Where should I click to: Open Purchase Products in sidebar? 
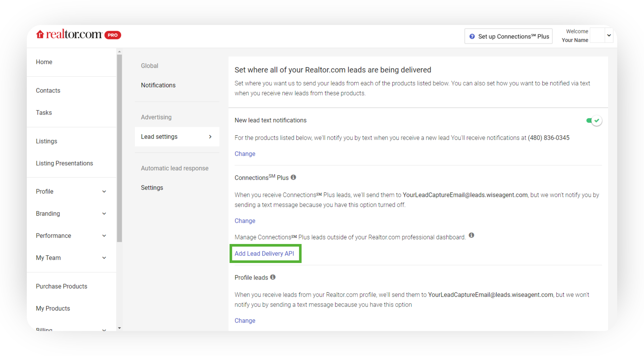click(x=62, y=286)
